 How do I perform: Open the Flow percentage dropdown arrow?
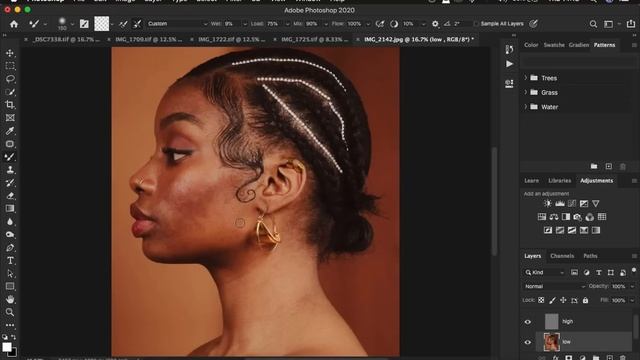point(368,24)
